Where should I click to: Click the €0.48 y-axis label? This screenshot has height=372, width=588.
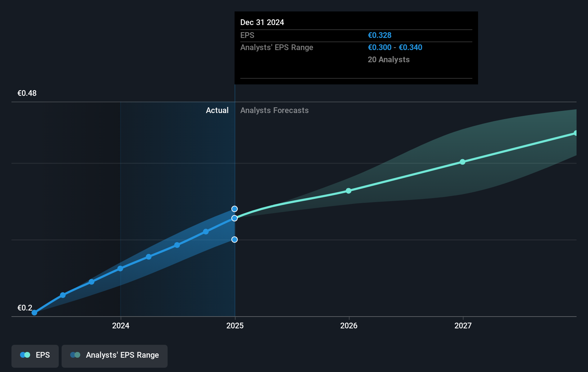(x=27, y=93)
